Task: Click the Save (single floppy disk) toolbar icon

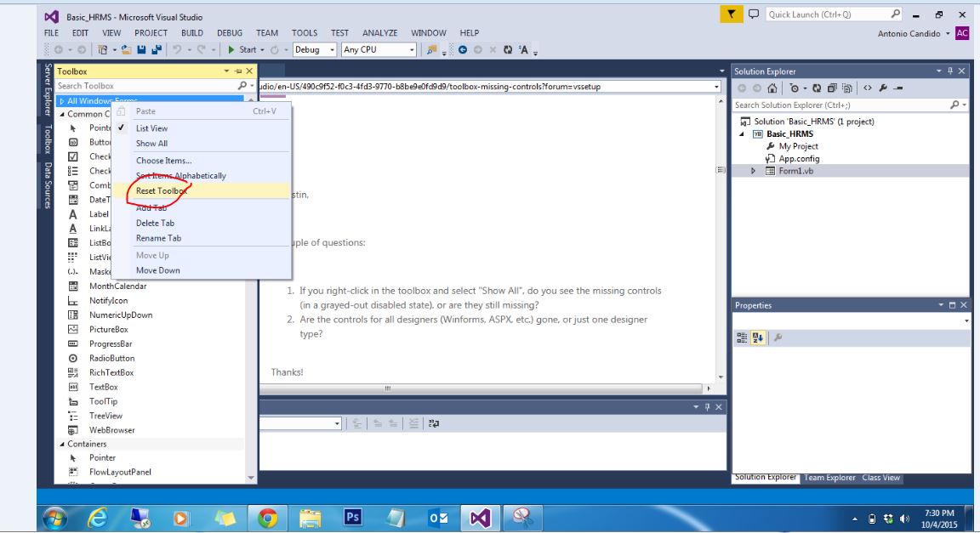Action: tap(141, 49)
